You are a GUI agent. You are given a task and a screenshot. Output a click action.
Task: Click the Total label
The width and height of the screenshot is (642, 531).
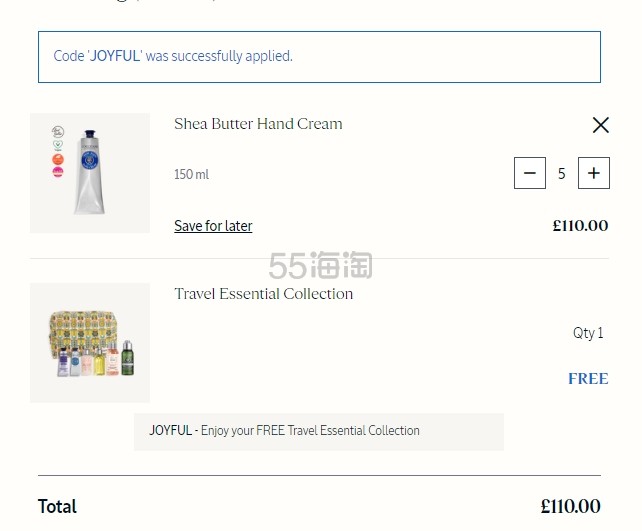[57, 506]
